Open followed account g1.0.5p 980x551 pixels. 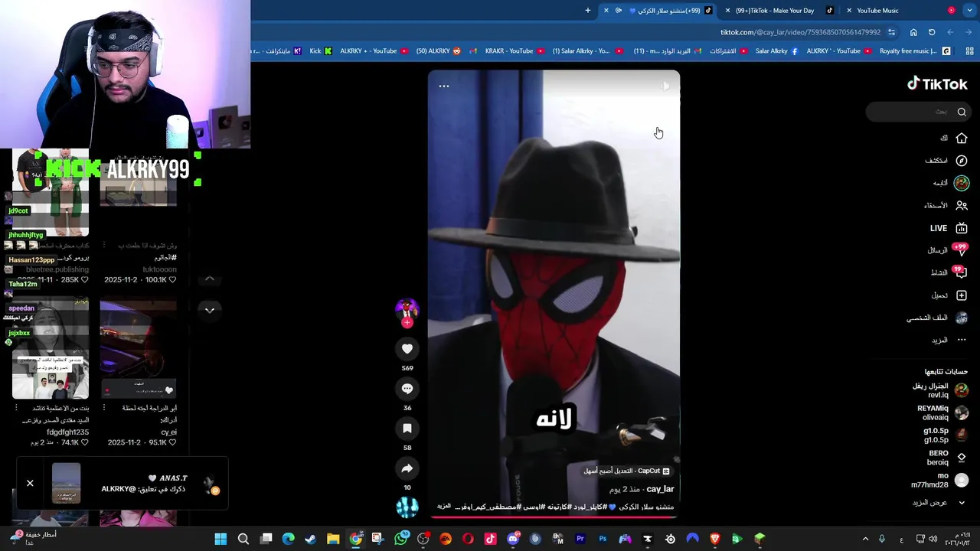click(x=946, y=435)
